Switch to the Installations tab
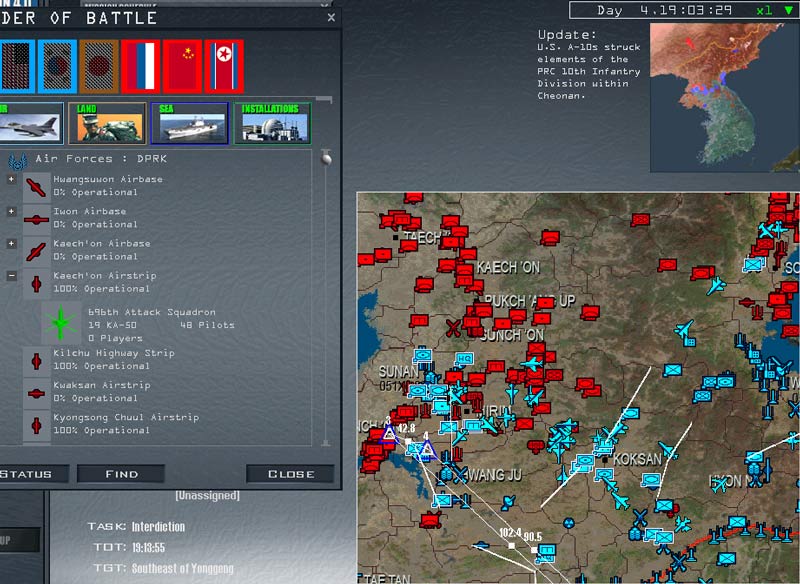 272,123
